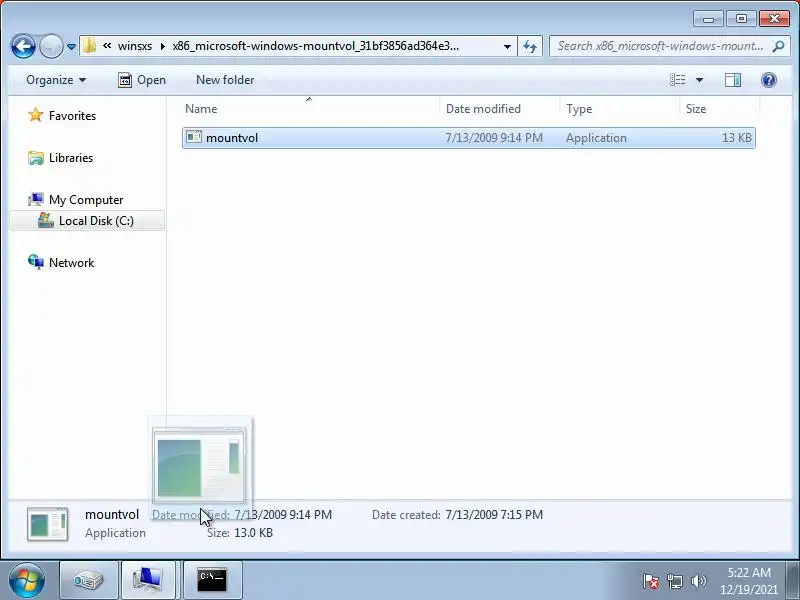Click the network tray icon
This screenshot has width=800, height=600.
click(x=674, y=581)
